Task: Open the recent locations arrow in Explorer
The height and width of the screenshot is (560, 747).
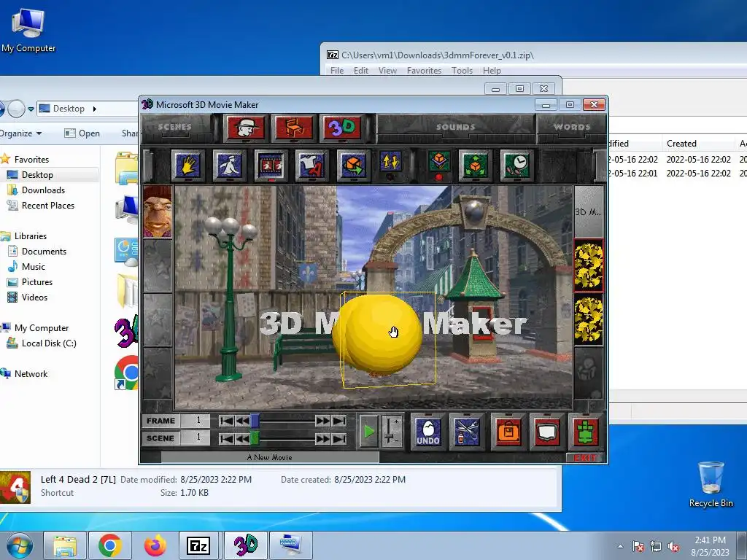Action: pos(31,109)
